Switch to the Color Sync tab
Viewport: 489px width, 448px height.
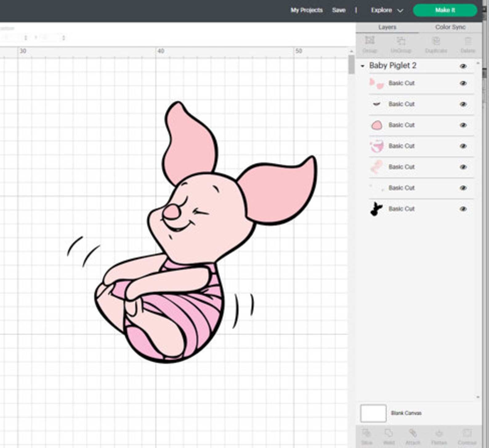coord(450,27)
